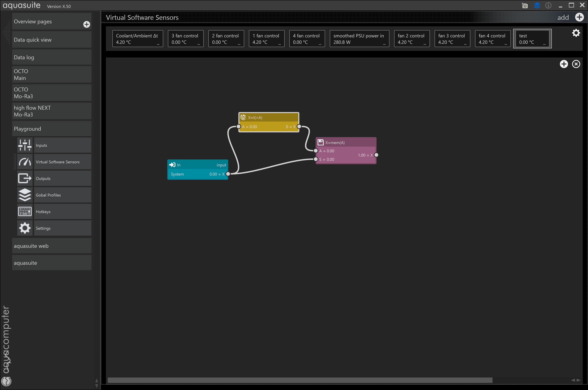Click the horizontal scrollbar at canvas bottom
Screen dimensions: 588x390
pos(300,380)
